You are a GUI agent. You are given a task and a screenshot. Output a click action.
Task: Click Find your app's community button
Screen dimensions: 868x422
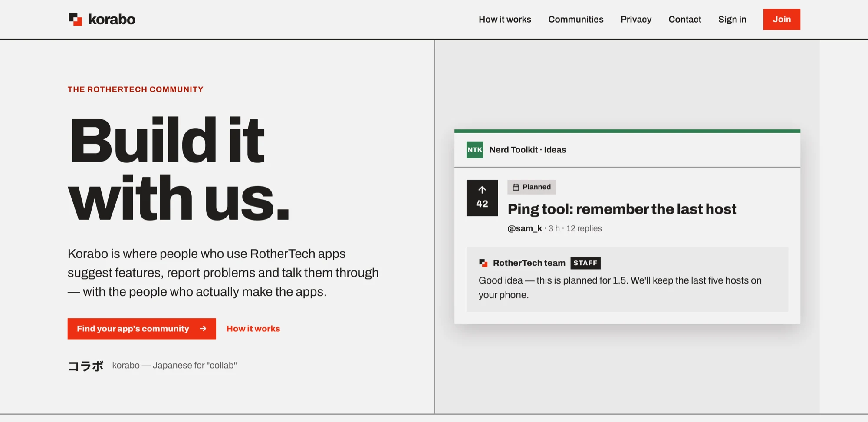[x=141, y=329]
